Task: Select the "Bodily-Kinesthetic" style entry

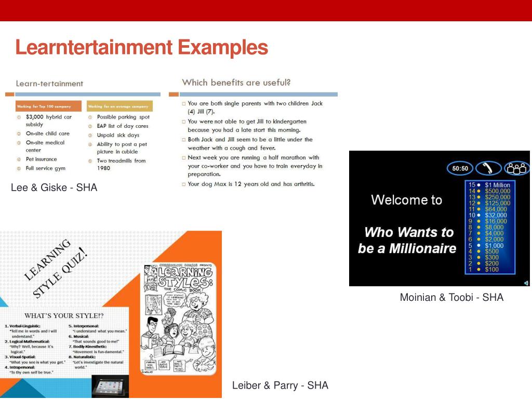Action: coord(96,349)
